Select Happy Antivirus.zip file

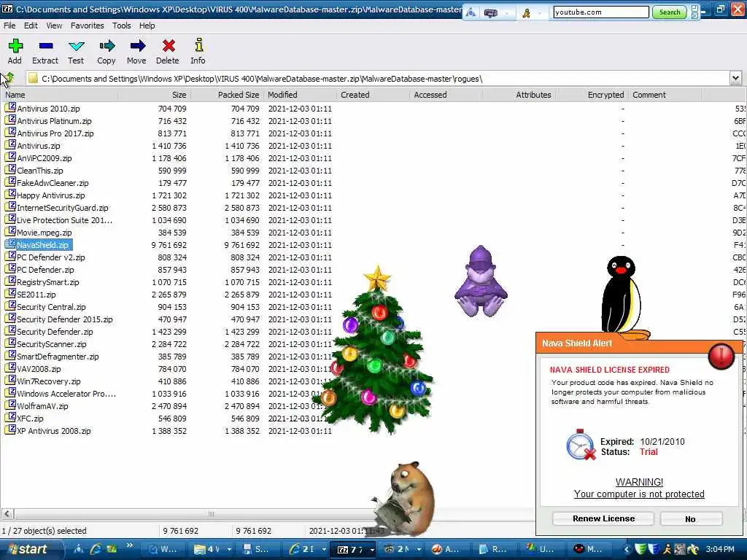[x=45, y=195]
